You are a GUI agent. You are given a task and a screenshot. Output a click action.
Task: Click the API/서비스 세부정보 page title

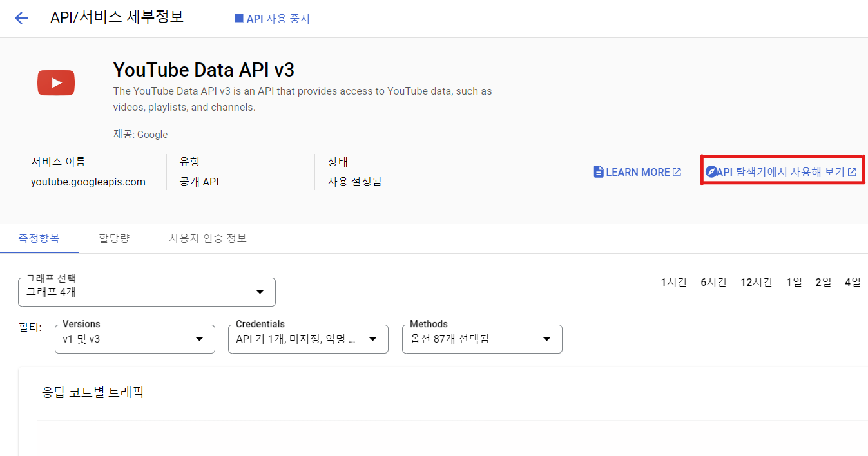(117, 17)
